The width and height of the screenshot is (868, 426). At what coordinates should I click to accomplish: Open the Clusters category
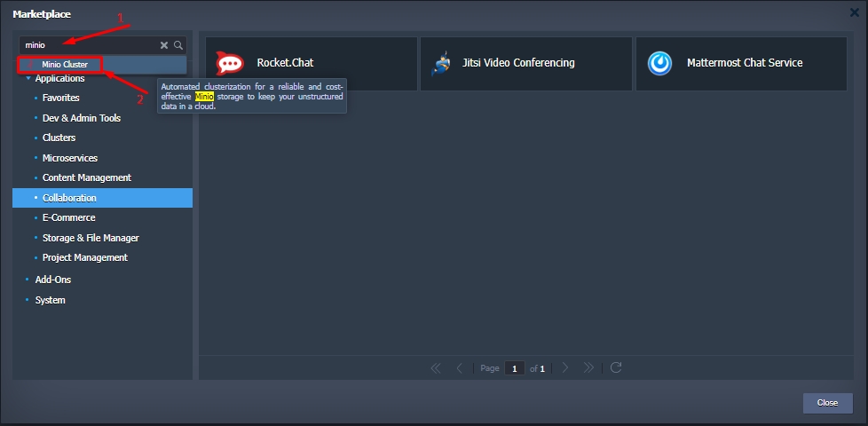(x=59, y=138)
